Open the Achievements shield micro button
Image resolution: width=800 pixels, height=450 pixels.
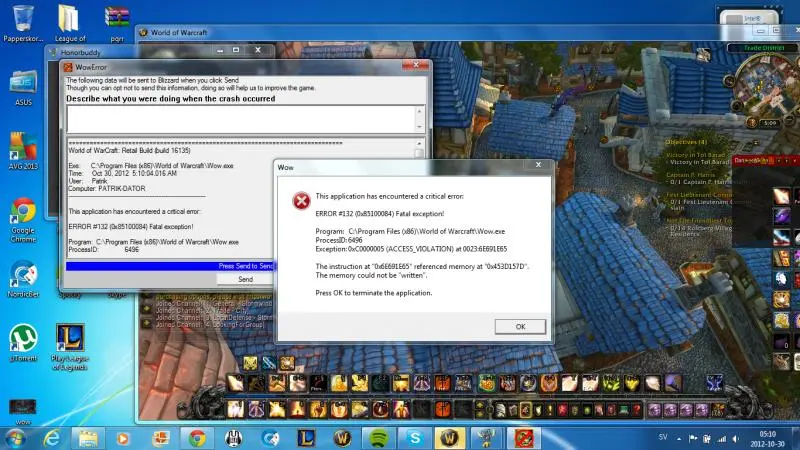click(538, 410)
